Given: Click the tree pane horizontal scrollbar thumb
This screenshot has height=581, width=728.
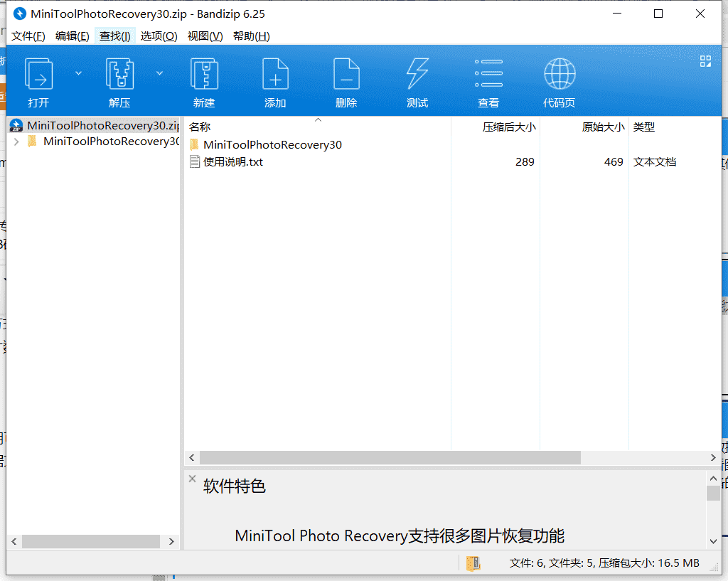Looking at the screenshot, I should coord(91,541).
